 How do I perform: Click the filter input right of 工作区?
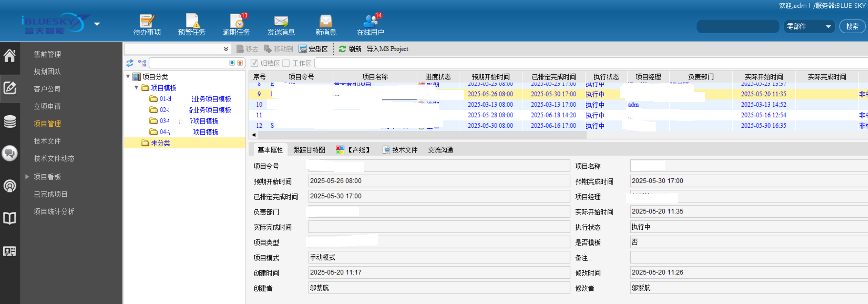coord(591,63)
